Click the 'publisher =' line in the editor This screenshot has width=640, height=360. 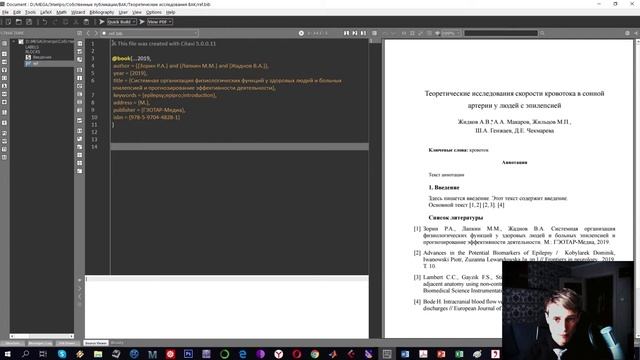(149, 110)
